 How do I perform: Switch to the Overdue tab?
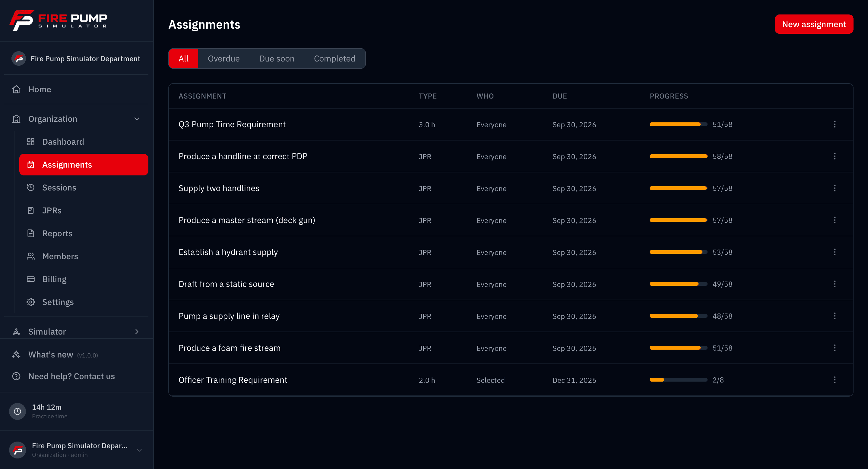point(224,58)
